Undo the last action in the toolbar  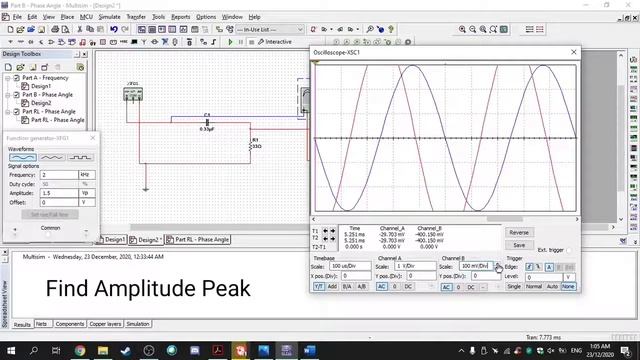(x=114, y=29)
